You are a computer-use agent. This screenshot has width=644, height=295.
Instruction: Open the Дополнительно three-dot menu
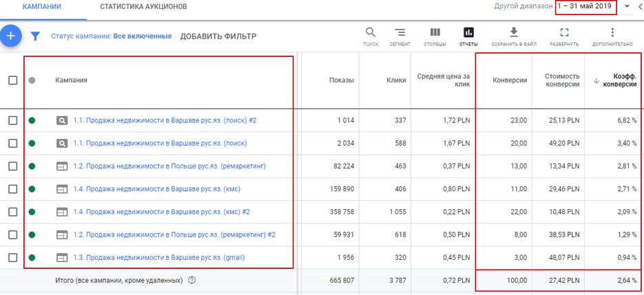point(612,36)
